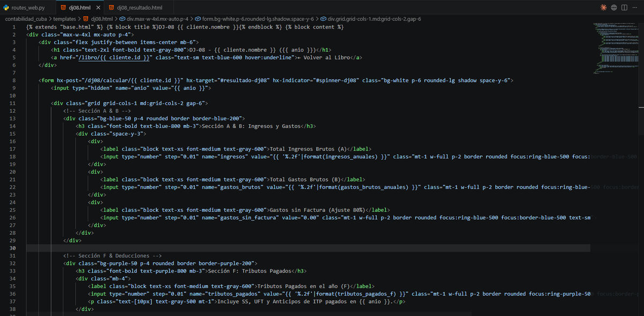This screenshot has width=644, height=316.
Task: Click the hx-indicator="#spinner-dj08" attribute
Action: pyautogui.click(x=314, y=80)
